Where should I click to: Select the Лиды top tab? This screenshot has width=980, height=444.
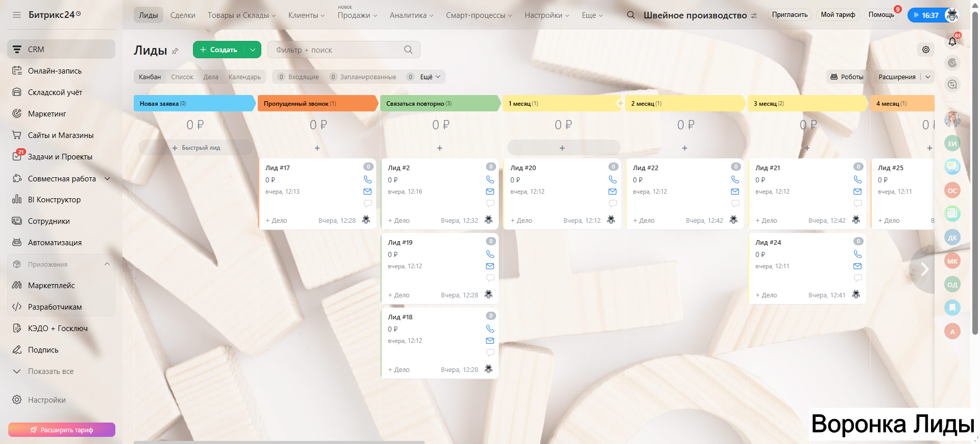click(x=149, y=15)
